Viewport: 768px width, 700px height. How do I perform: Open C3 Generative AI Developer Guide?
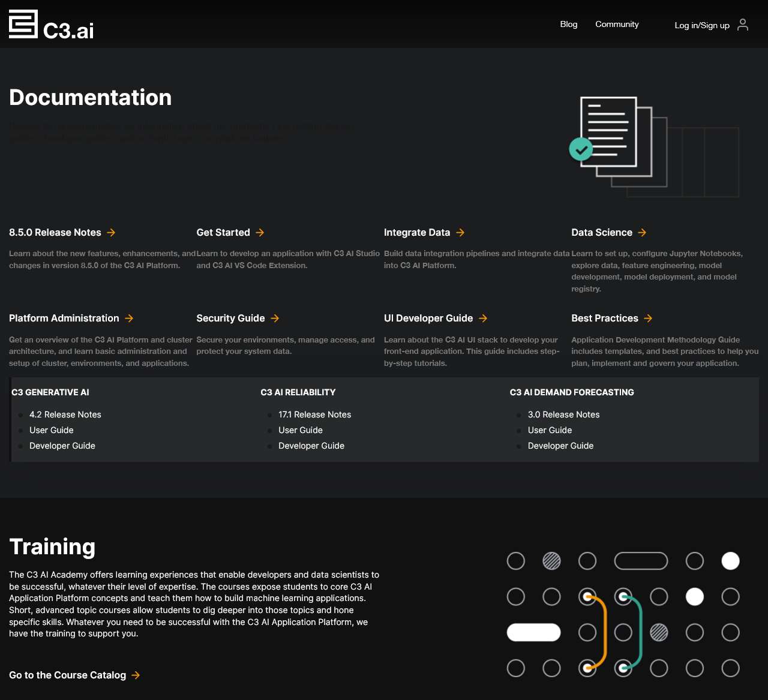62,446
